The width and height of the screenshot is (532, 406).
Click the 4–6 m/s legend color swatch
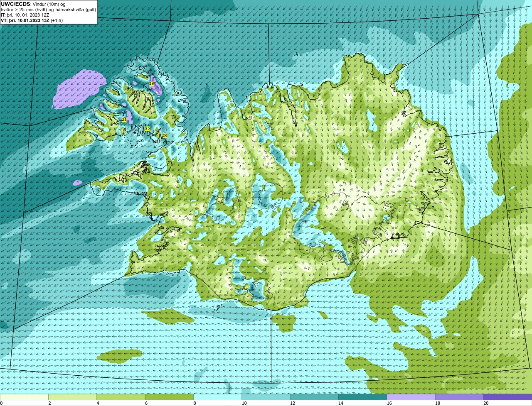[x=121, y=397]
